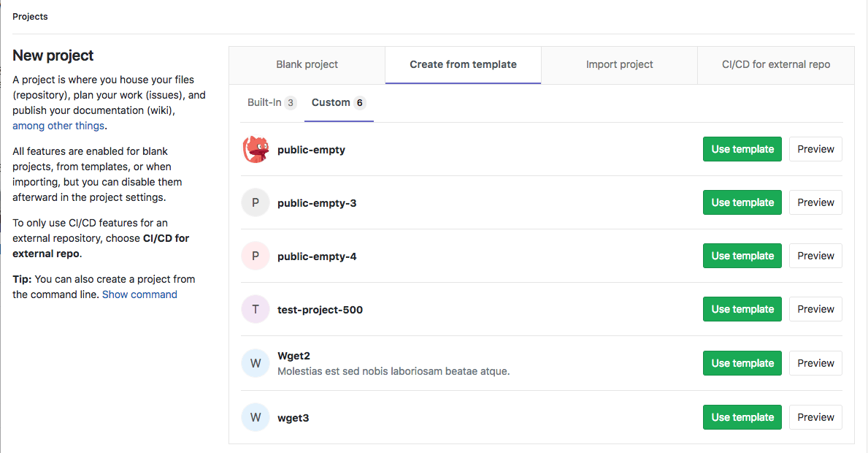
Task: Switch to CI/CD for external repo tab
Action: coord(775,64)
